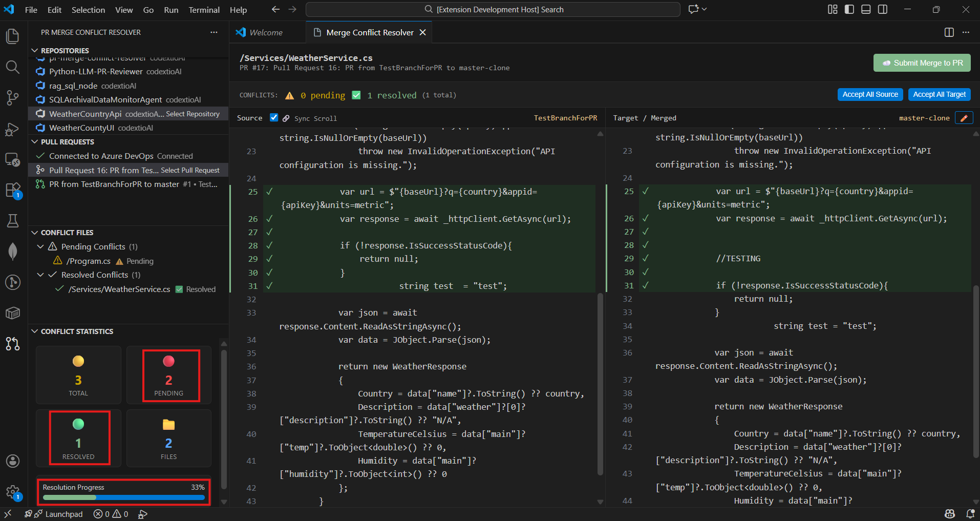The width and height of the screenshot is (980, 521).
Task: Open Copilot chat dropdown arrow
Action: (x=705, y=9)
